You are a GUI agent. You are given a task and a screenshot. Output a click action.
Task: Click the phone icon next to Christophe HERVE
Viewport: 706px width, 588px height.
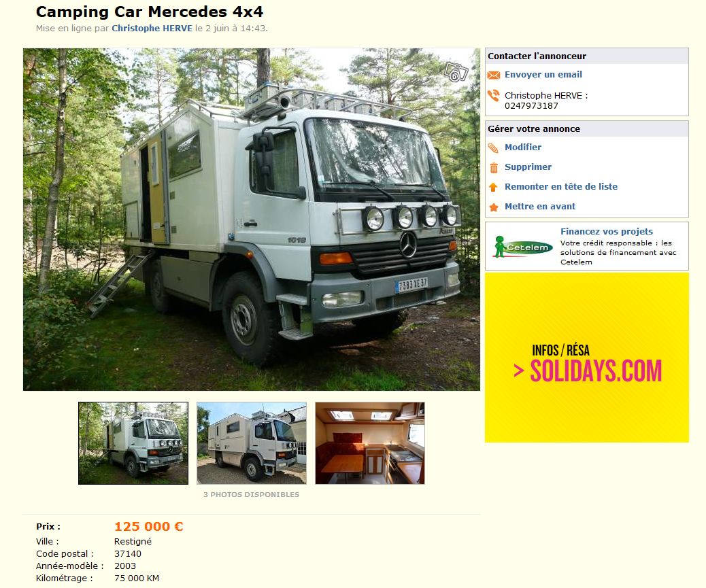[494, 95]
